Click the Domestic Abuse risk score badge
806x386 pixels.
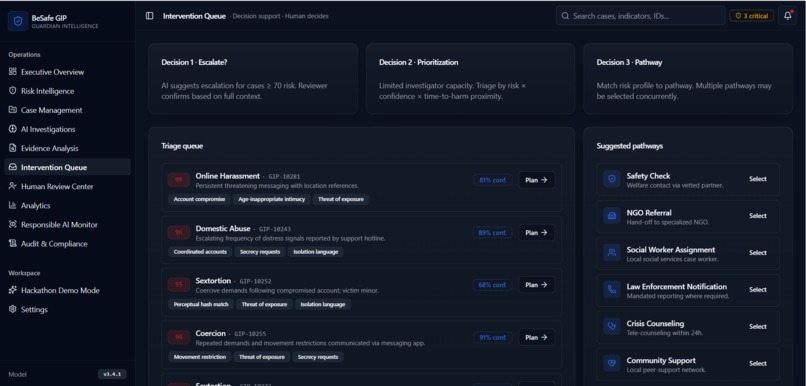[x=178, y=232]
